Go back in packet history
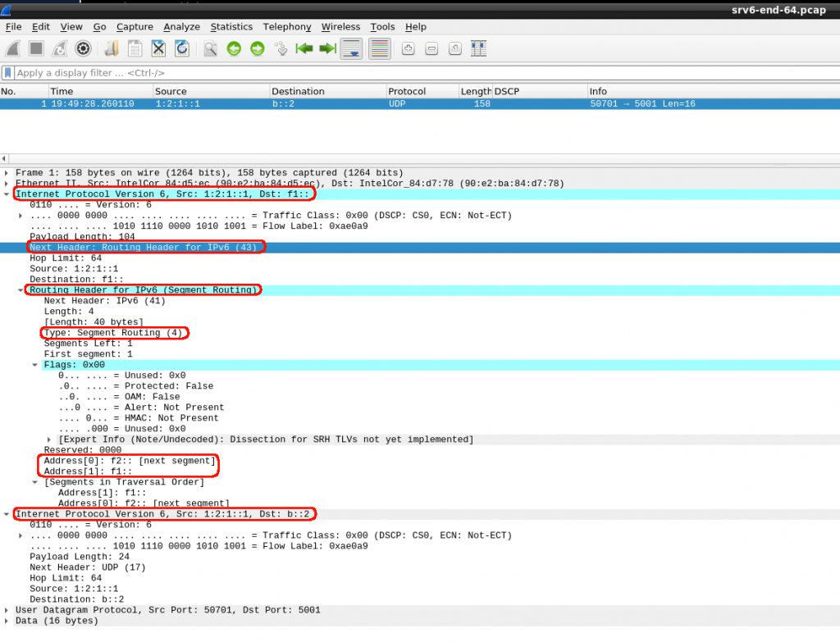Viewport: 840px width, 642px height. 234,48
